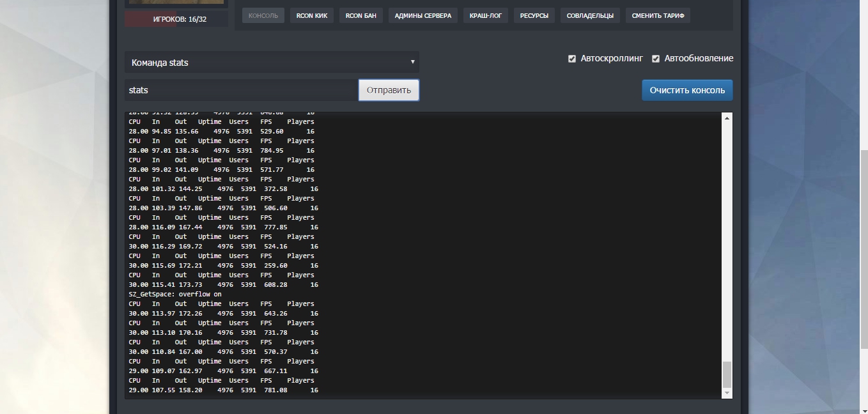This screenshot has height=414, width=868.
Task: Click the console scrollbar up arrow
Action: [x=727, y=118]
